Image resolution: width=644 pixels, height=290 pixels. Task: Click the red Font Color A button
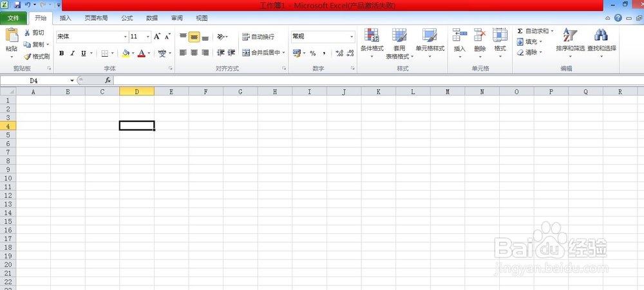coord(141,53)
